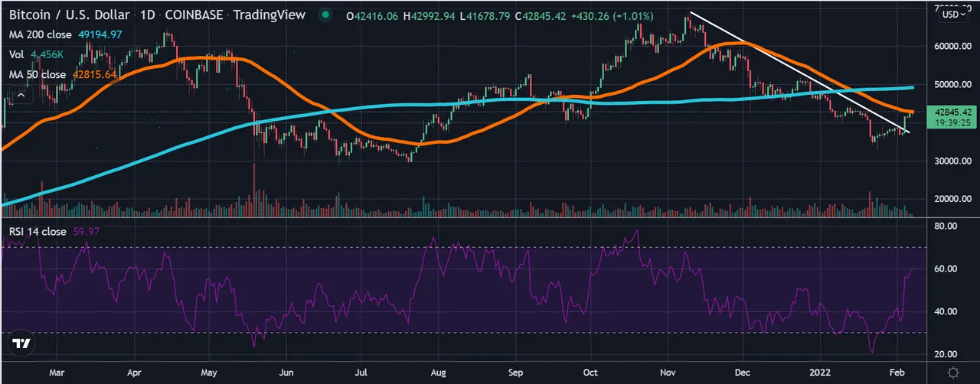Click the Nov label on time axis

click(x=667, y=373)
